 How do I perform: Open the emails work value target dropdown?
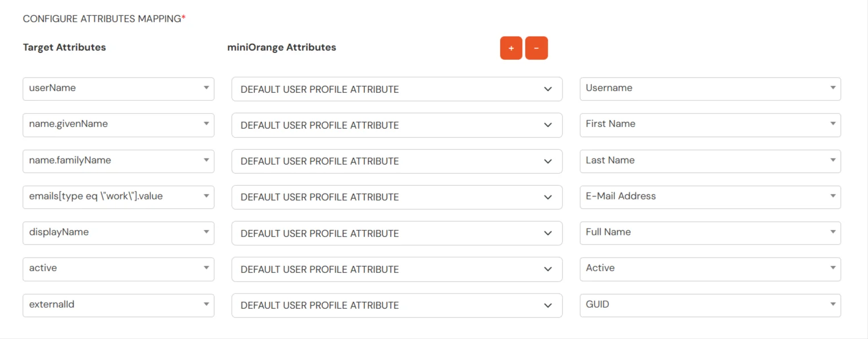click(118, 197)
